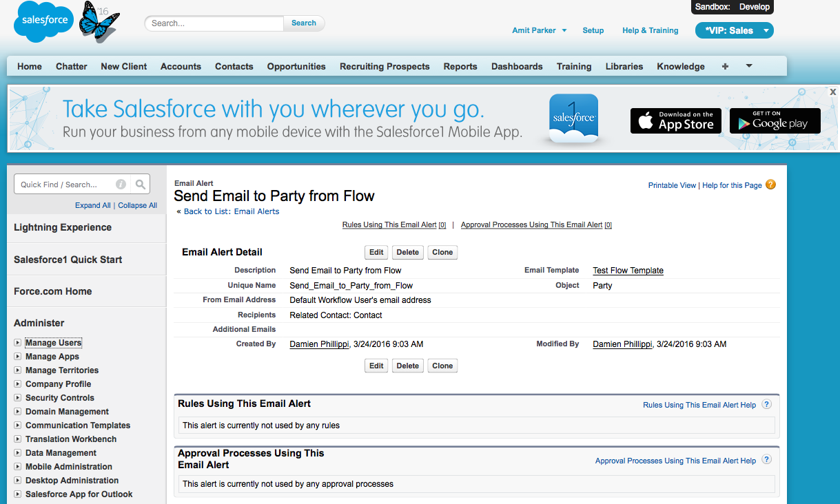Open the Help for this Page question icon
This screenshot has width=840, height=504.
coord(771,185)
